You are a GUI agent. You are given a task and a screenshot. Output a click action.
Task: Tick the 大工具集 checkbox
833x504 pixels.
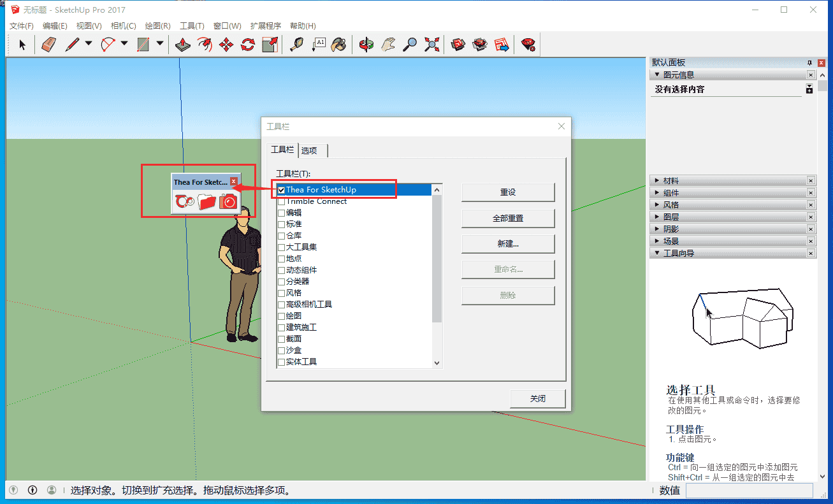[x=281, y=247]
